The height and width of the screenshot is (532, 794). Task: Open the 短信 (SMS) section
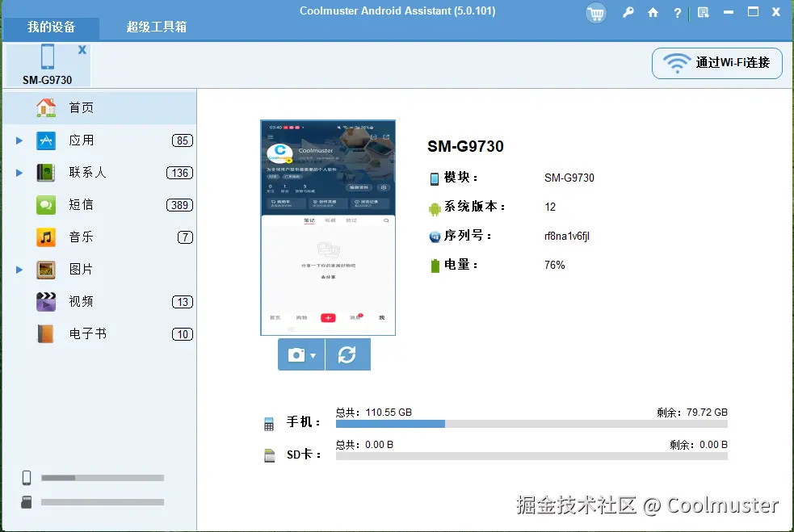tap(81, 204)
